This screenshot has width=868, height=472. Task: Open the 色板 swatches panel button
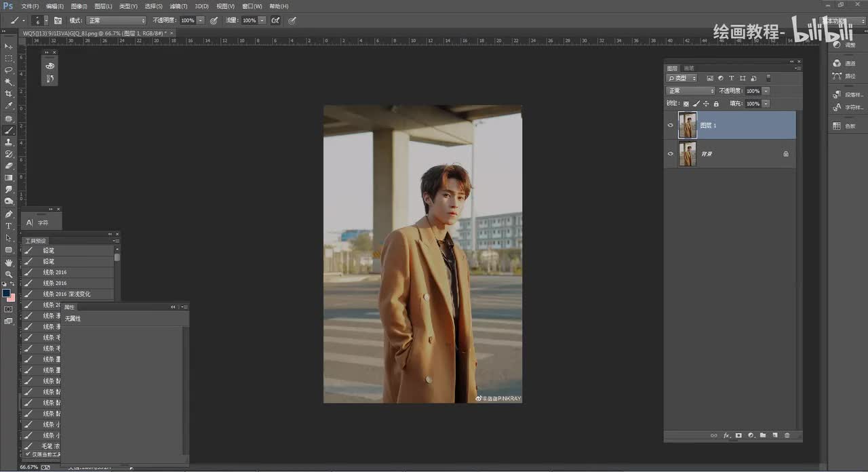point(845,126)
